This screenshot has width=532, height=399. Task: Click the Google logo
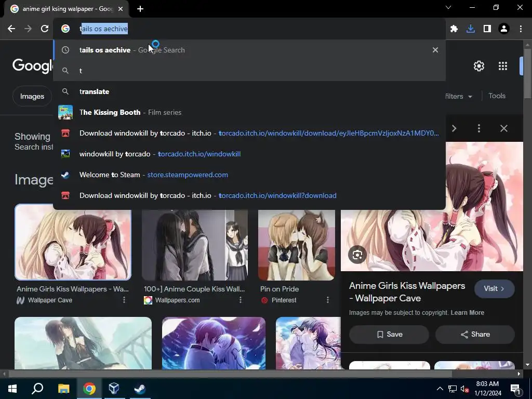(x=33, y=65)
